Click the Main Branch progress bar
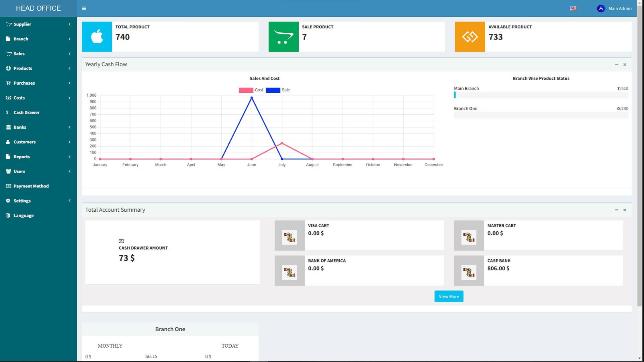The image size is (644, 362). tap(540, 95)
